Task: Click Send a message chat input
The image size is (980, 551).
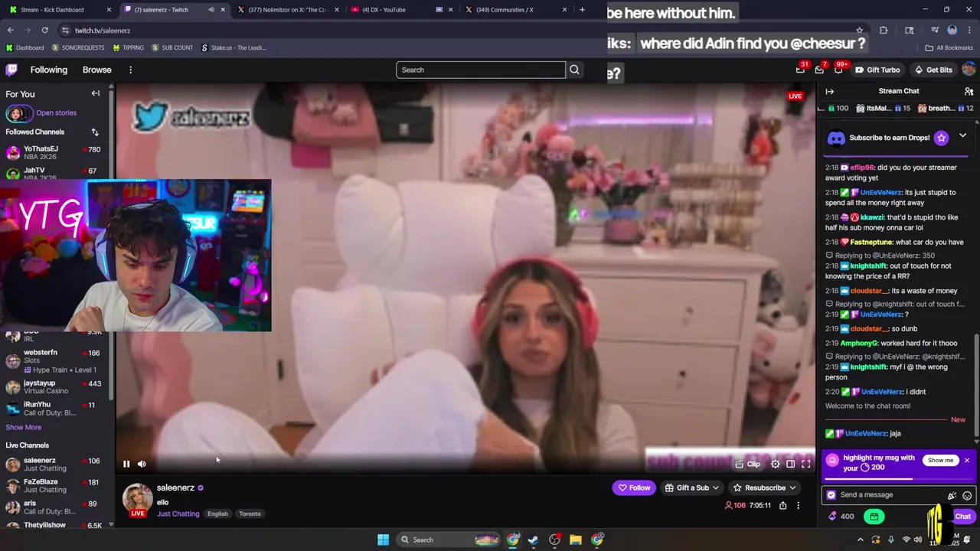Action: click(x=888, y=495)
